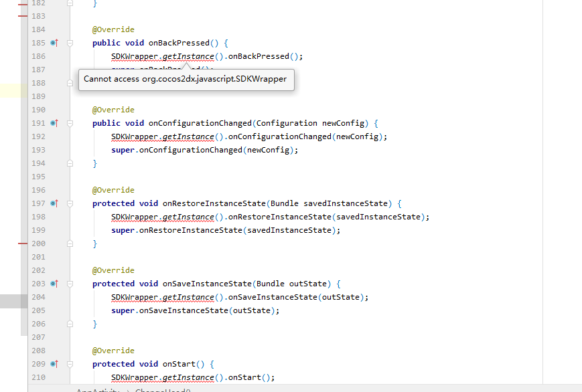Click the @Override annotation on line 208
Screen dimensions: 582x392
click(x=113, y=351)
